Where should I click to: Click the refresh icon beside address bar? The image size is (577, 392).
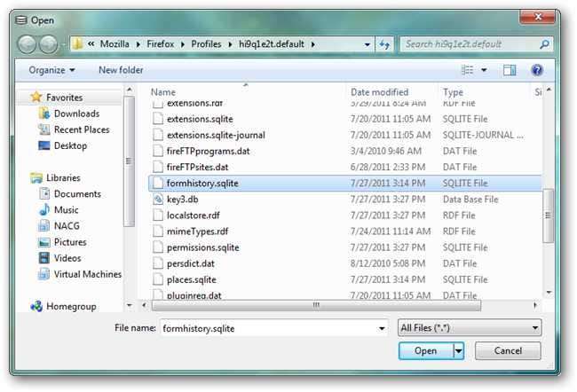[384, 44]
